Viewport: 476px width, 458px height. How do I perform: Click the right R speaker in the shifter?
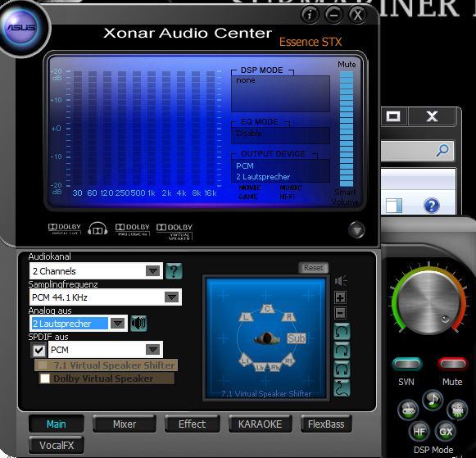(288, 316)
